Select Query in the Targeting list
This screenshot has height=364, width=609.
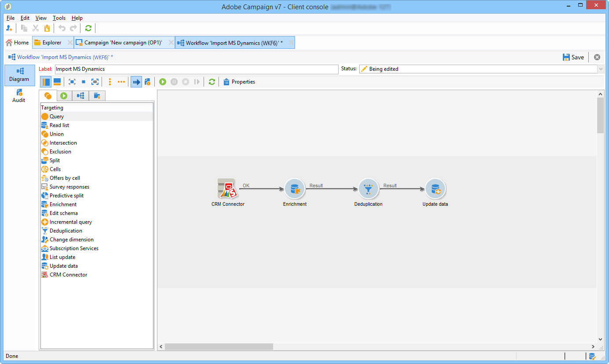(x=97, y=116)
